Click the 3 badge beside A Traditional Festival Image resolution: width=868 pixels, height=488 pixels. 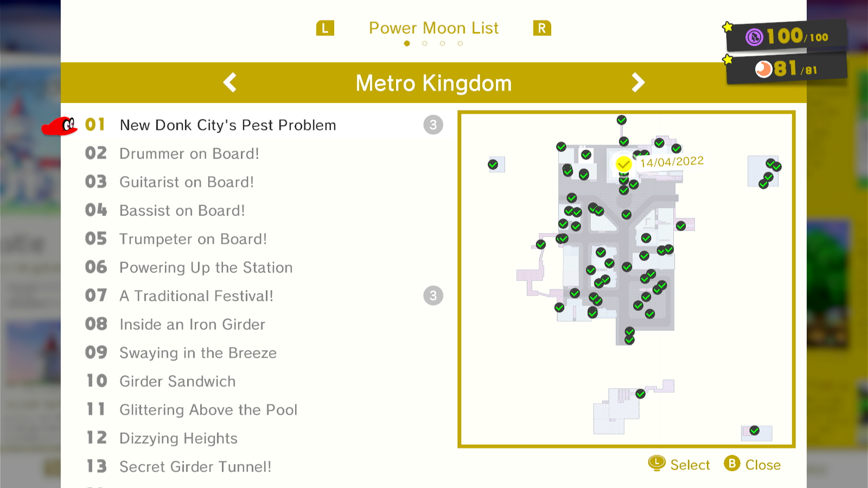[x=433, y=296]
